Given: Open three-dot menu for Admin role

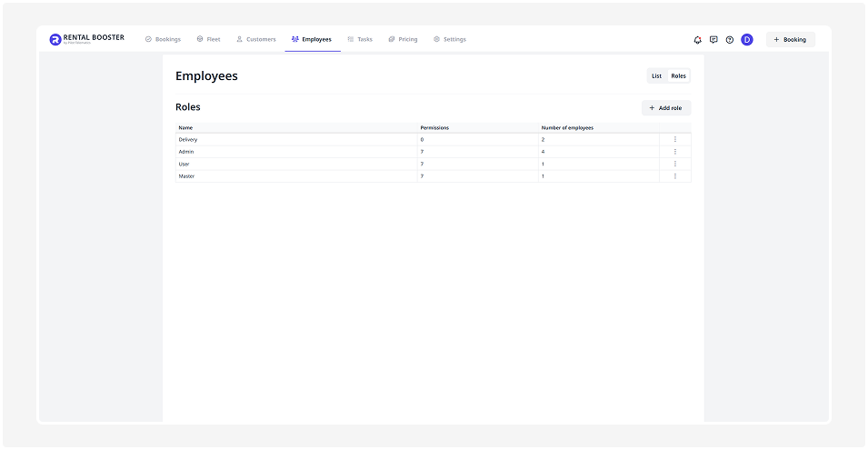Looking at the screenshot, I should click(x=675, y=152).
